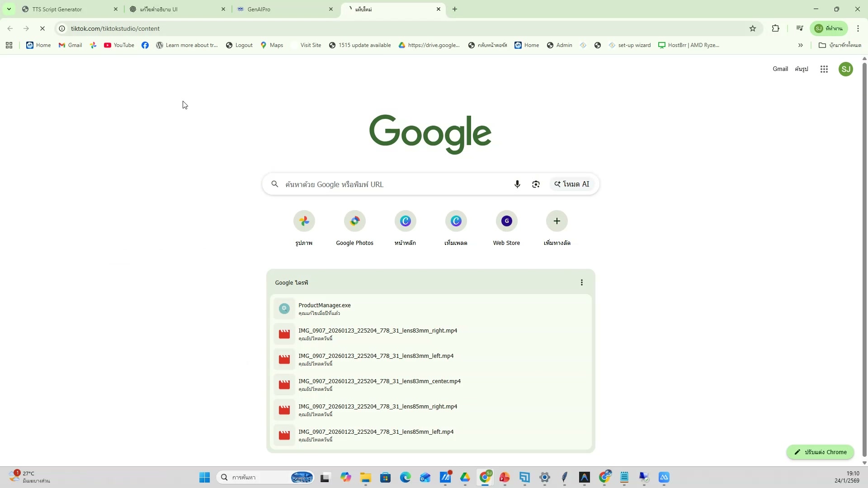Open the Google Photos shortcut

click(355, 221)
